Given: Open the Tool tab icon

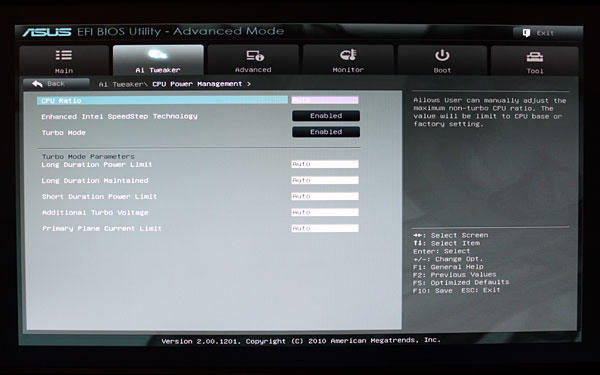Looking at the screenshot, I should (535, 57).
